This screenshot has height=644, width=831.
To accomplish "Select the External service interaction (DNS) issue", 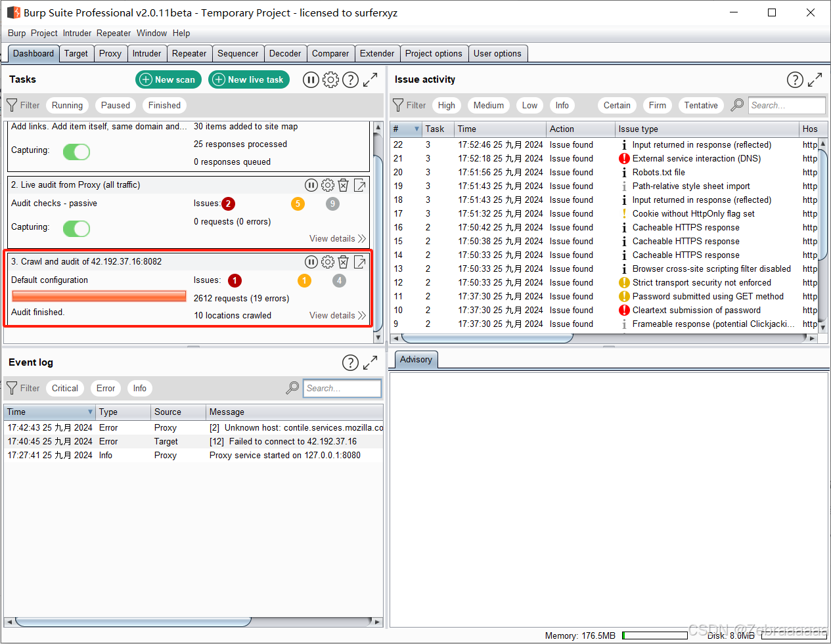I will pyautogui.click(x=696, y=158).
